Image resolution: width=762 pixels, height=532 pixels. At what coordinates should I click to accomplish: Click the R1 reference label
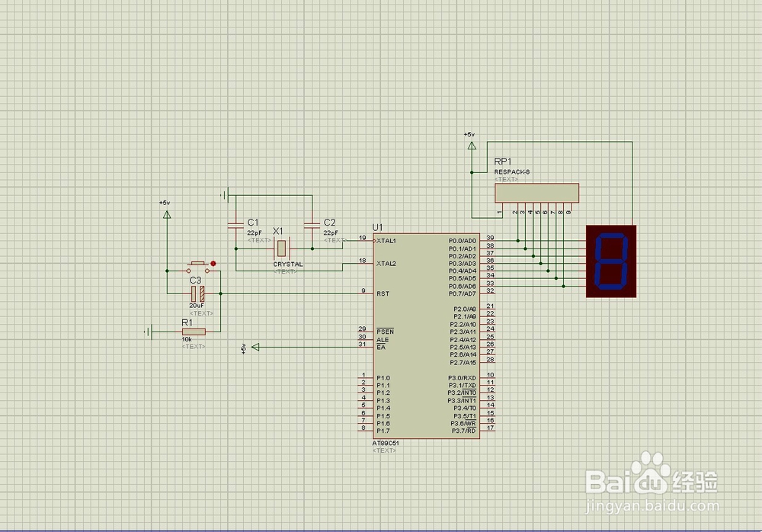187,322
